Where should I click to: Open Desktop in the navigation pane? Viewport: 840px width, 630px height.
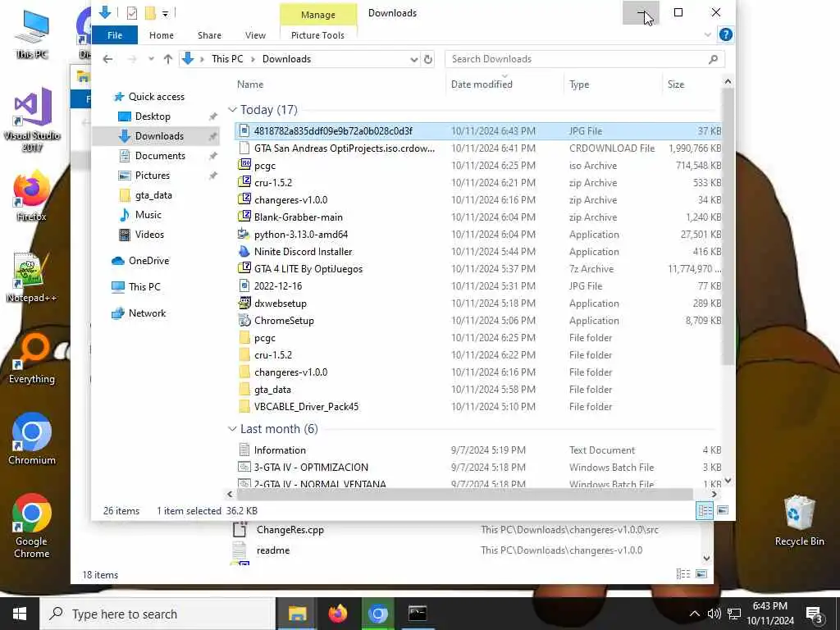pyautogui.click(x=153, y=116)
